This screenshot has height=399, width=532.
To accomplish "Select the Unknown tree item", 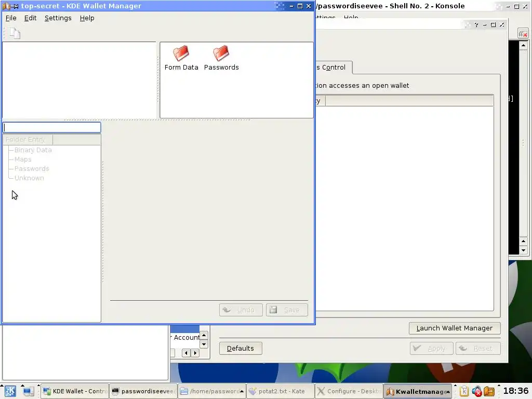I will (29, 178).
